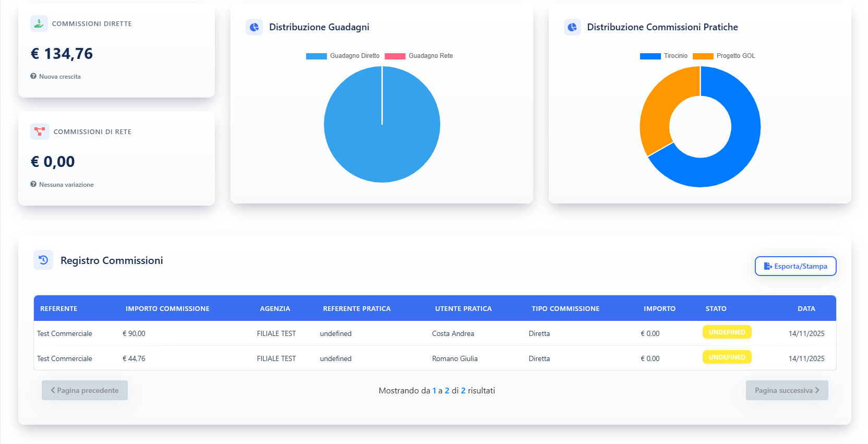
Task: Click the question mark beside Nessuna variazione
Action: click(x=33, y=184)
